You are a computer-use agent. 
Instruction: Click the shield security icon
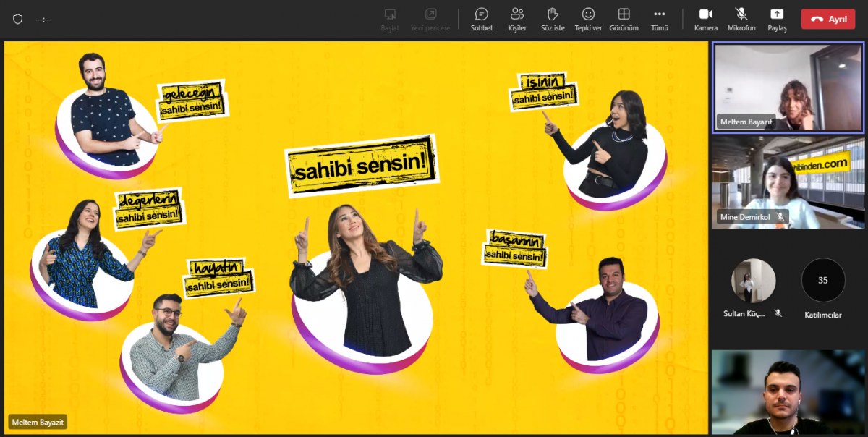pos(18,20)
